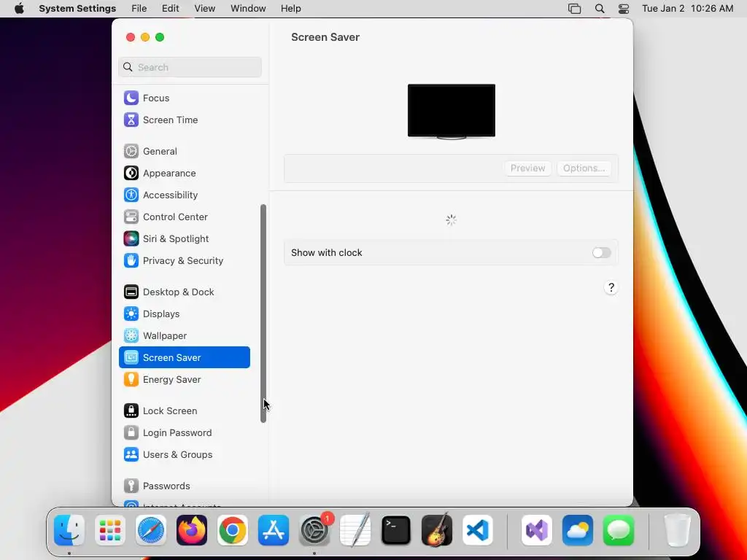Launch Firefox from the Dock
This screenshot has height=560, width=747.
[x=192, y=530]
